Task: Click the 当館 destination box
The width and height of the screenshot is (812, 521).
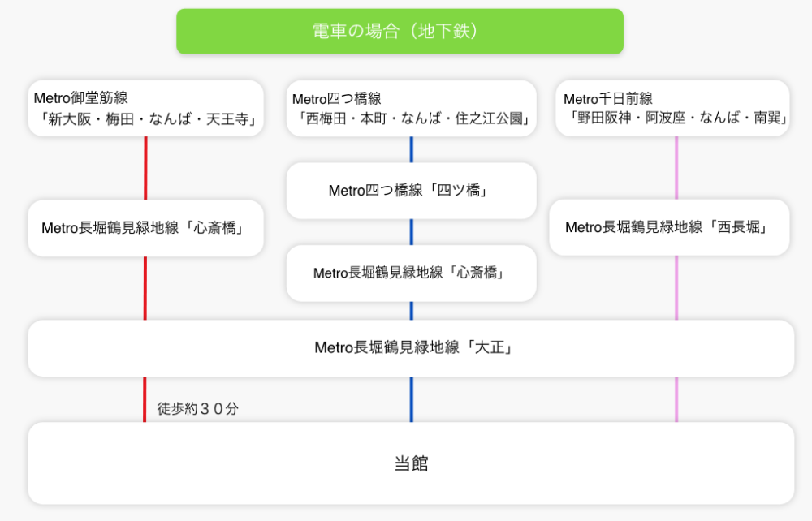Action: point(411,463)
